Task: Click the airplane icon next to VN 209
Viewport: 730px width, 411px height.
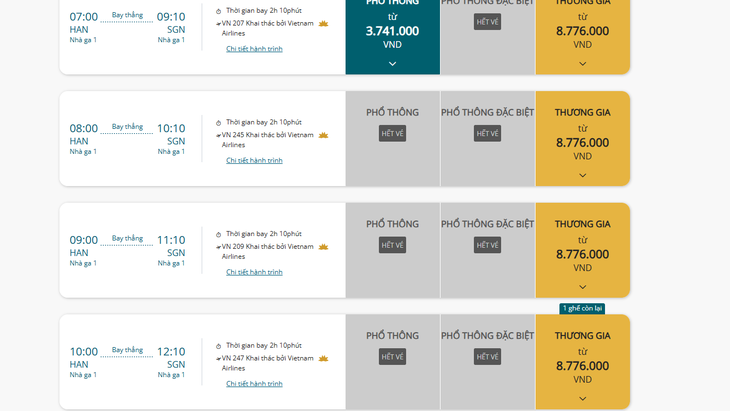Action: [x=218, y=247]
